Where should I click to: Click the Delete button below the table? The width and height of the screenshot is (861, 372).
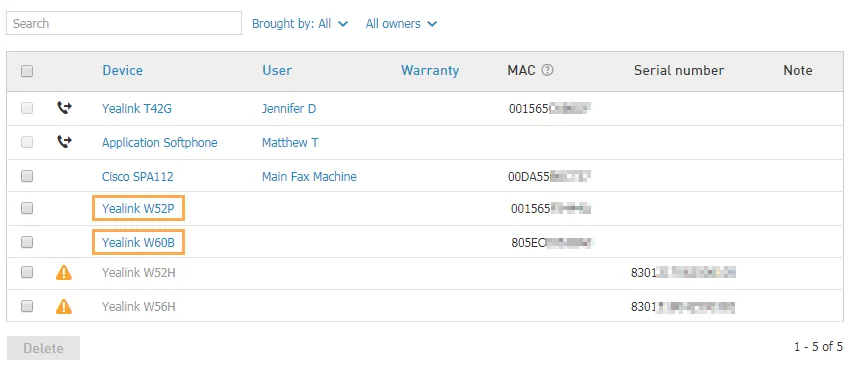[x=43, y=348]
